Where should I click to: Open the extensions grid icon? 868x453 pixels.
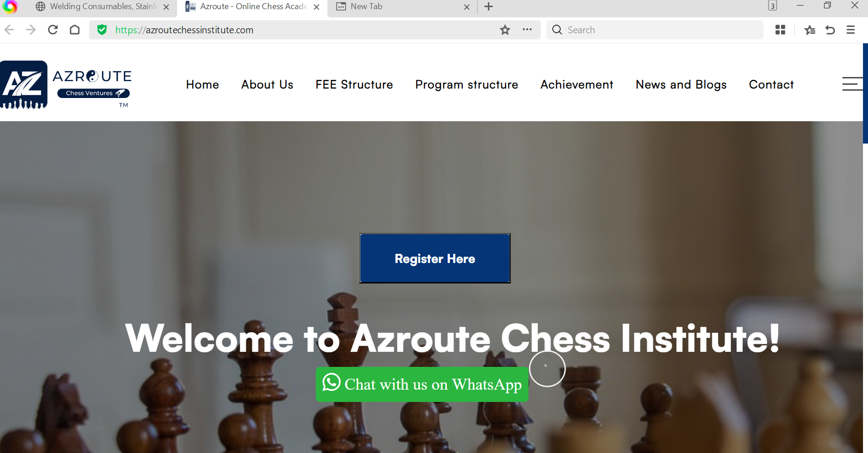(x=780, y=30)
